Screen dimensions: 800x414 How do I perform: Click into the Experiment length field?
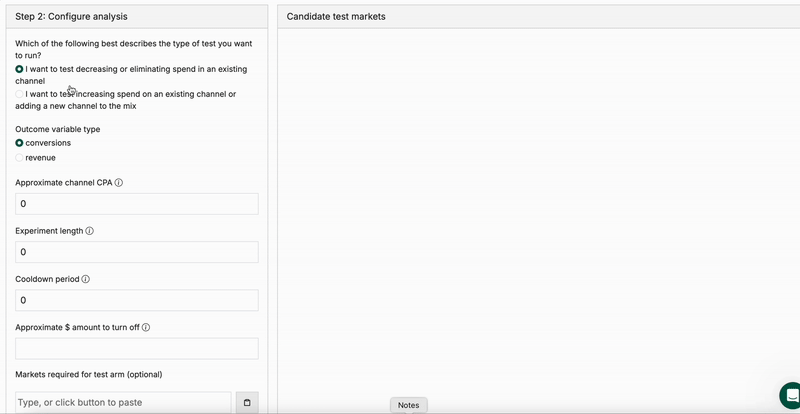[x=137, y=252]
